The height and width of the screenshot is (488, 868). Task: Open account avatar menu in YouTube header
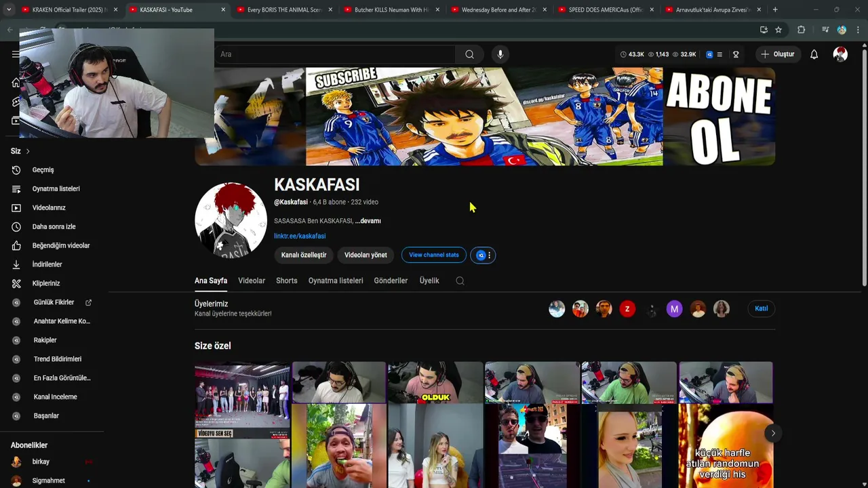click(840, 54)
